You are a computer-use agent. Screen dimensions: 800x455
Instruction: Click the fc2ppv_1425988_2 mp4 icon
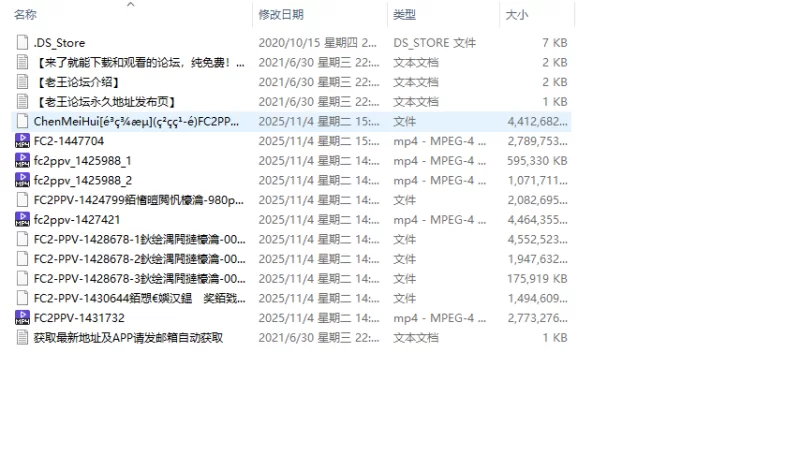22,180
